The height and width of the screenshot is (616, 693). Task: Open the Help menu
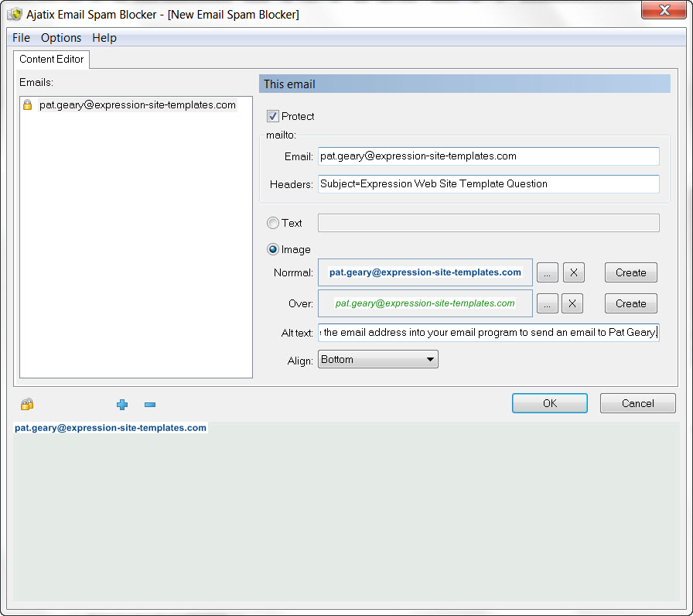104,38
